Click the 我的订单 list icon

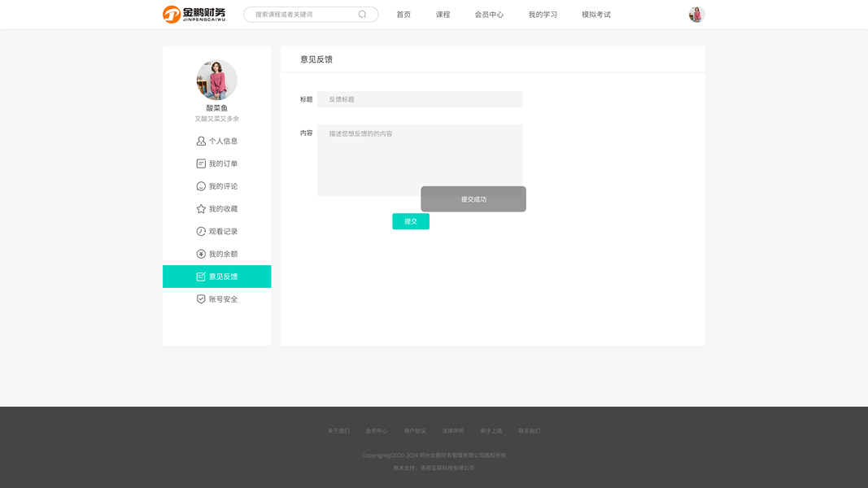pos(201,163)
